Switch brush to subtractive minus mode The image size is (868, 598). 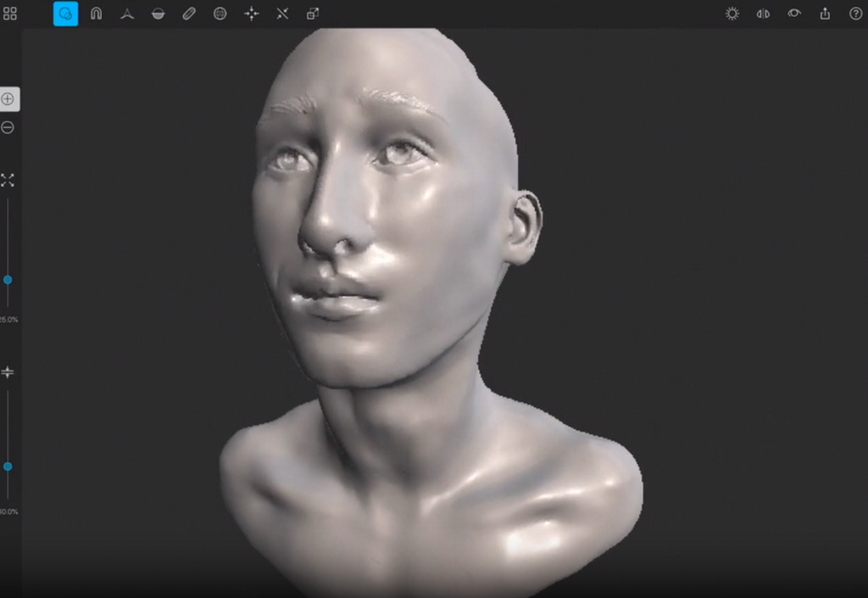click(x=8, y=127)
